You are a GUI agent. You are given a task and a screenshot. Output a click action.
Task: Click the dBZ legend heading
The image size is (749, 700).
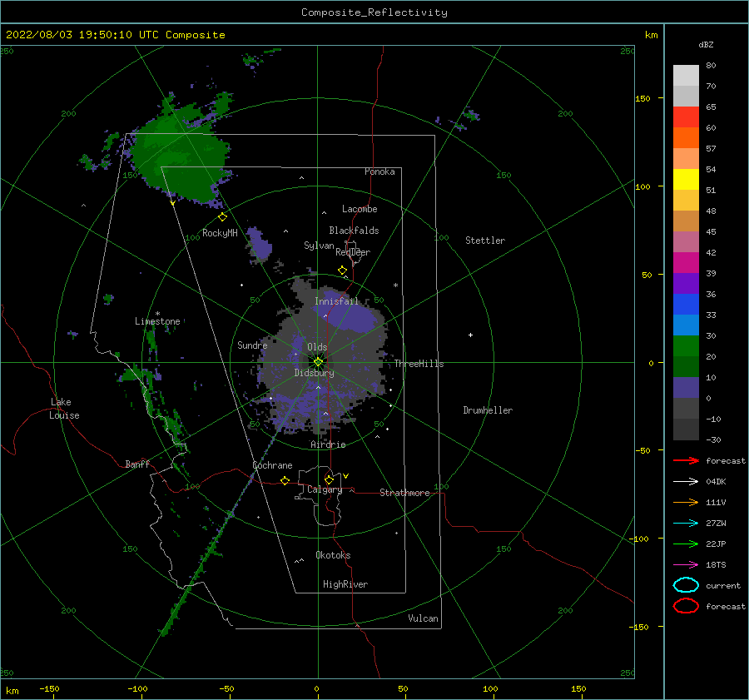click(x=706, y=44)
